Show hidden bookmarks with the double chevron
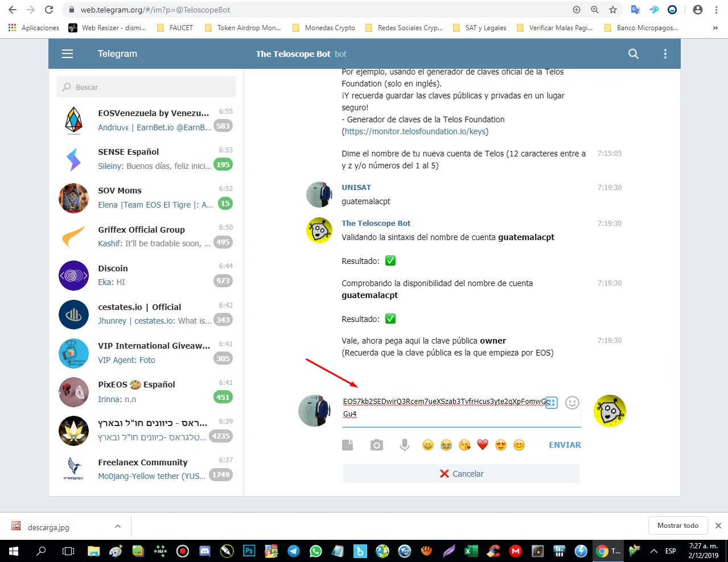This screenshot has height=562, width=728. tap(715, 27)
